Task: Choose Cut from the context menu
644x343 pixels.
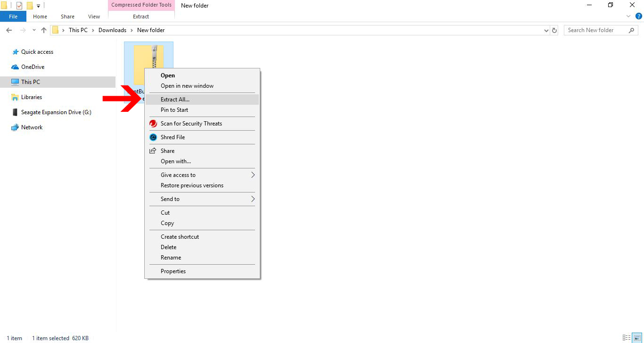Action: pos(202,213)
